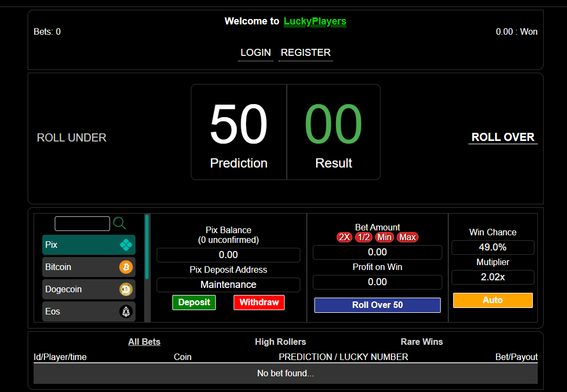Click the green Deposit button
The image size is (567, 392).
click(194, 303)
